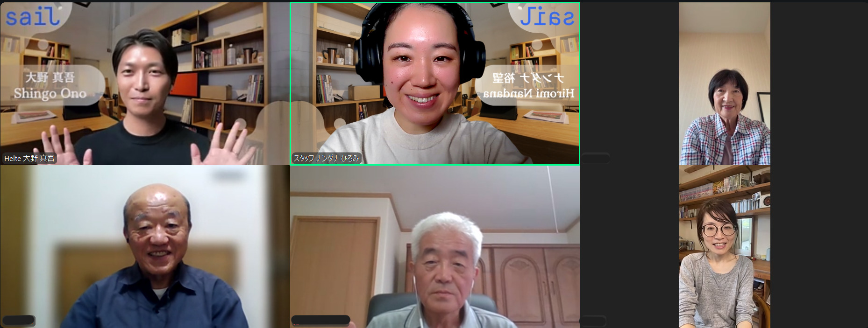This screenshot has height=328, width=868.
Task: Click the sail logo in Shingo Ono's tile
Action: (33, 17)
